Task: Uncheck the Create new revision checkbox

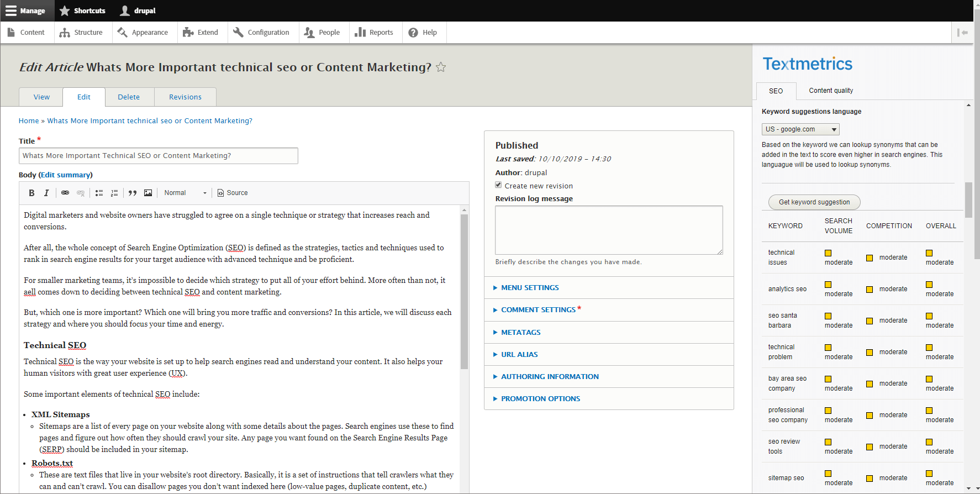Action: point(499,185)
